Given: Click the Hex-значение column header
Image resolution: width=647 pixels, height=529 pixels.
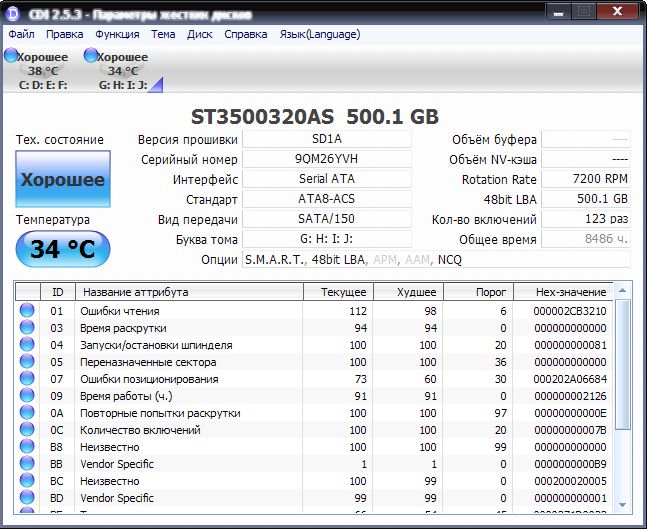Looking at the screenshot, I should 563,292.
